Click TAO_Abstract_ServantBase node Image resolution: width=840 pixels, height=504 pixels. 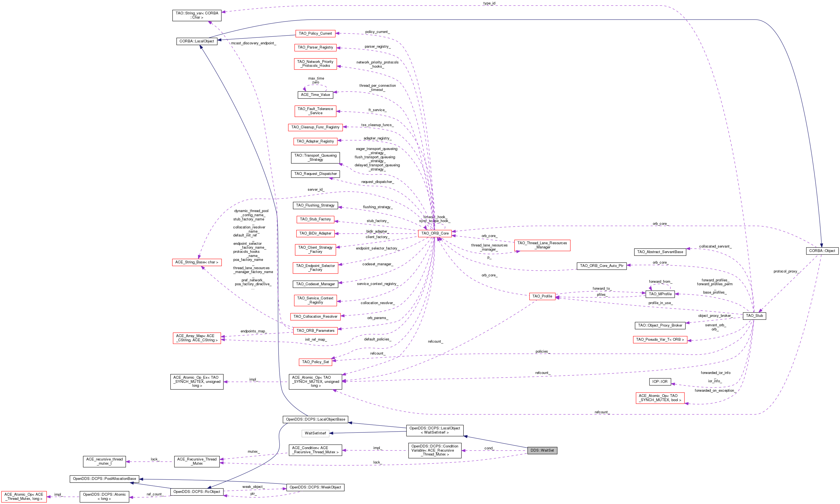tap(660, 252)
